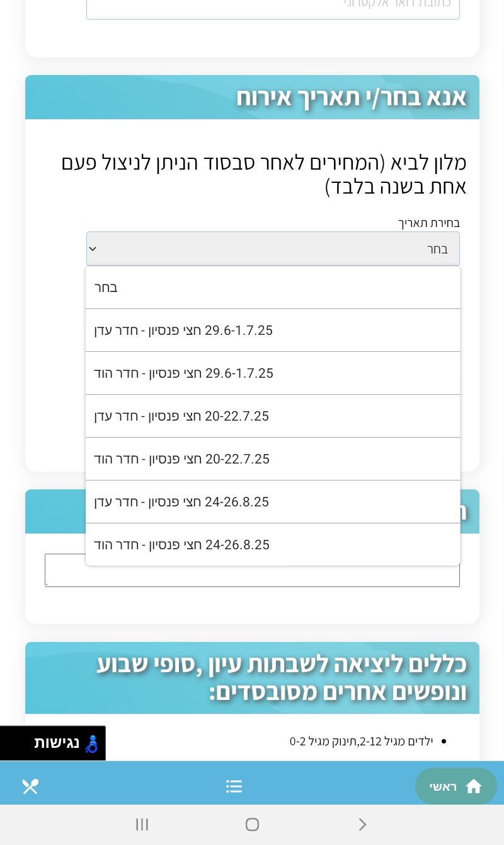Click the dropdown chevron arrow
Viewport: 504px width, 845px height.
(x=93, y=248)
